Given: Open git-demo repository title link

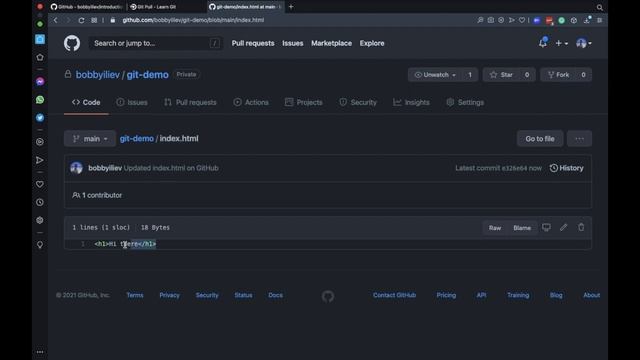Looking at the screenshot, I should (x=147, y=75).
